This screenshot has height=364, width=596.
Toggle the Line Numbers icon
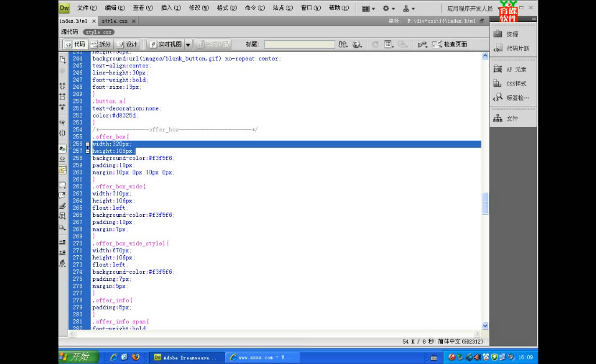click(62, 148)
